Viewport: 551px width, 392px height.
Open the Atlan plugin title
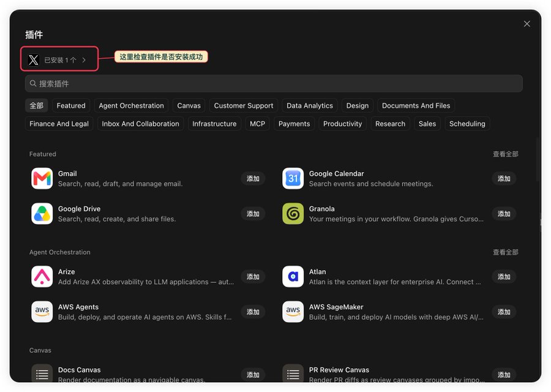pos(317,272)
